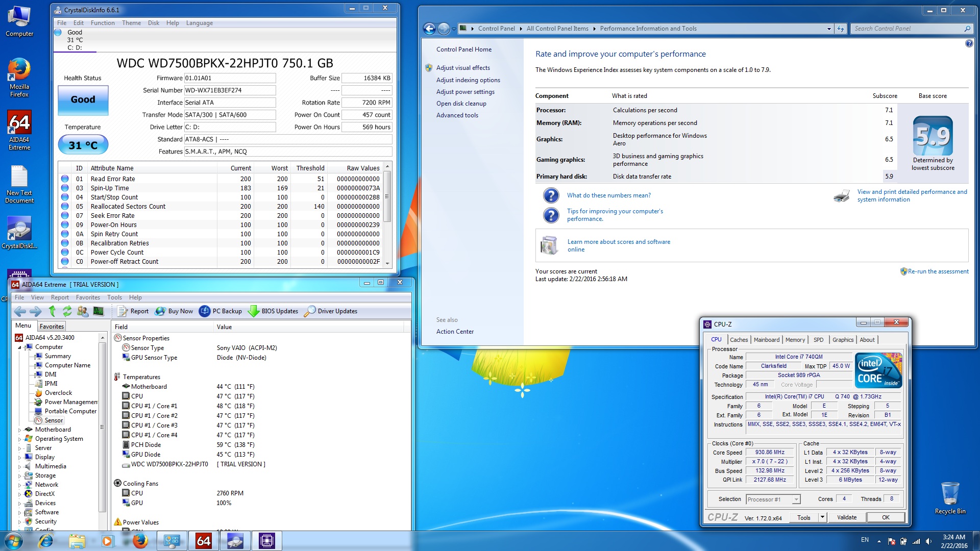Click the Control Panel help question icon

[x=969, y=44]
